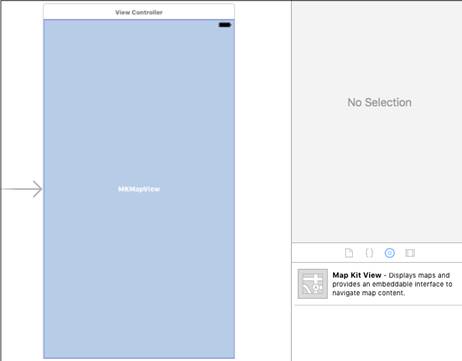Click the battery indicator in the scene status bar
Screen dimensions: 462x361
pyautogui.click(x=225, y=25)
